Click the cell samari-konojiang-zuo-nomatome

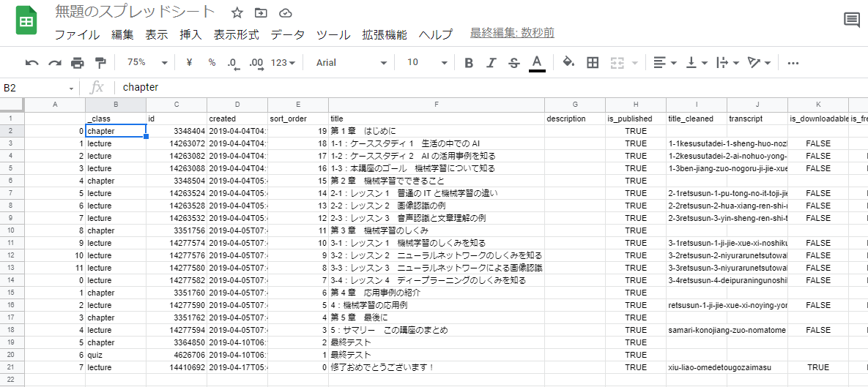(697, 330)
